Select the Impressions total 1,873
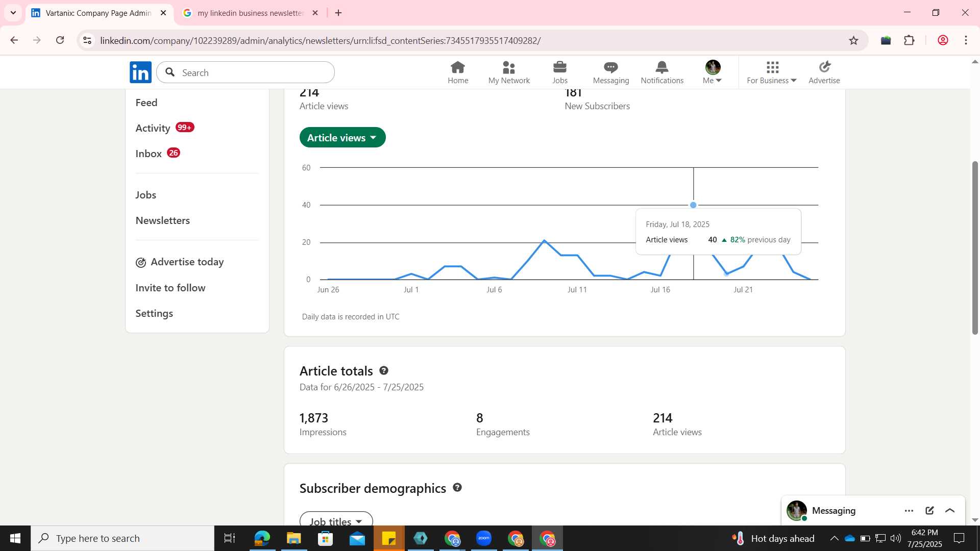This screenshot has height=551, width=980. pos(314,418)
